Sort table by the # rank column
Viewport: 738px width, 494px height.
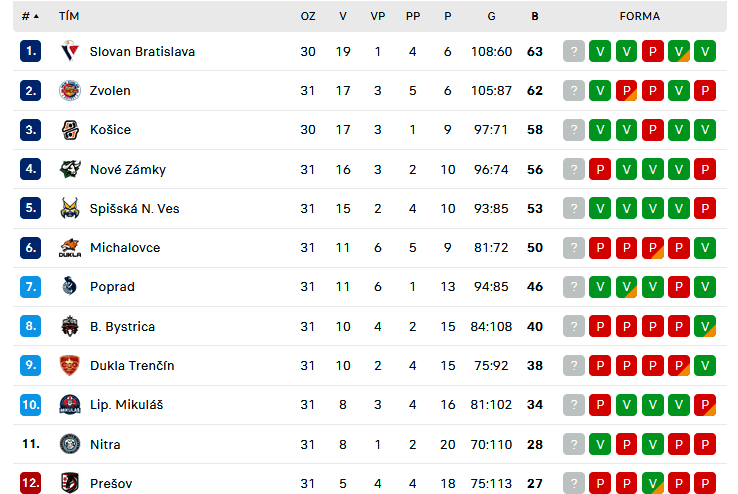pos(30,16)
